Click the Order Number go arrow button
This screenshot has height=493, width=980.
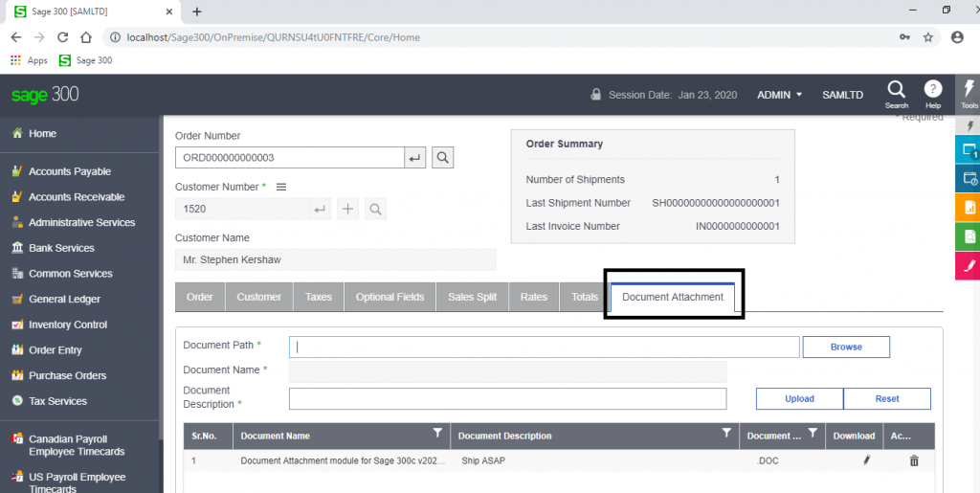415,158
